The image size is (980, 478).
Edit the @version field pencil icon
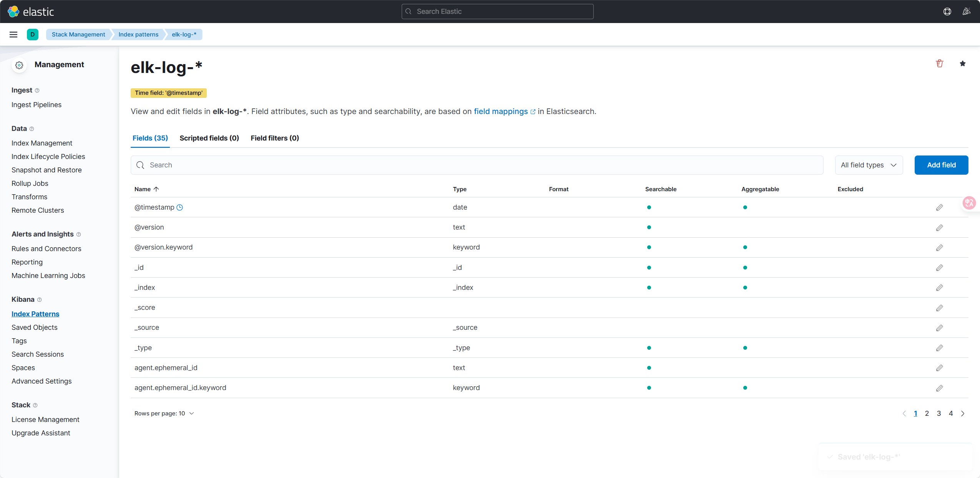tap(940, 228)
